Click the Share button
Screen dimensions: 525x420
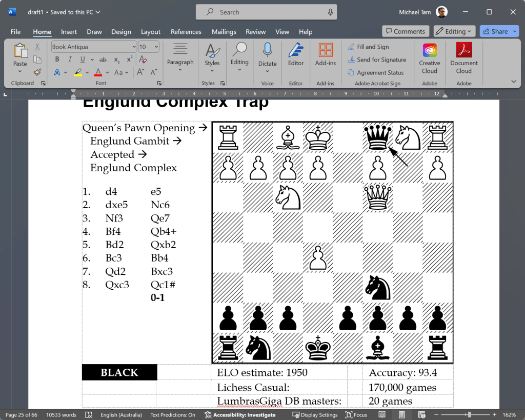pos(494,31)
